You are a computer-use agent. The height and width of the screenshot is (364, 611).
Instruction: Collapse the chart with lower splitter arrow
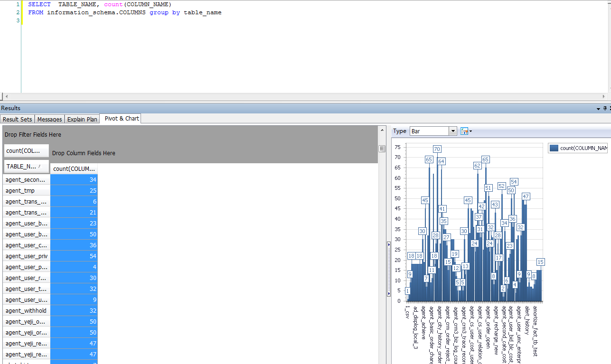coord(389,294)
